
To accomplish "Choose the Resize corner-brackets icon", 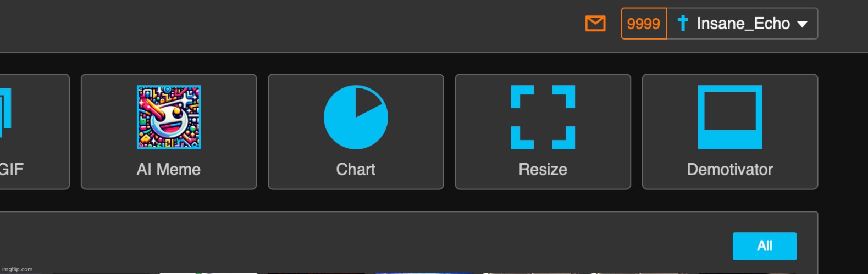I will [543, 117].
